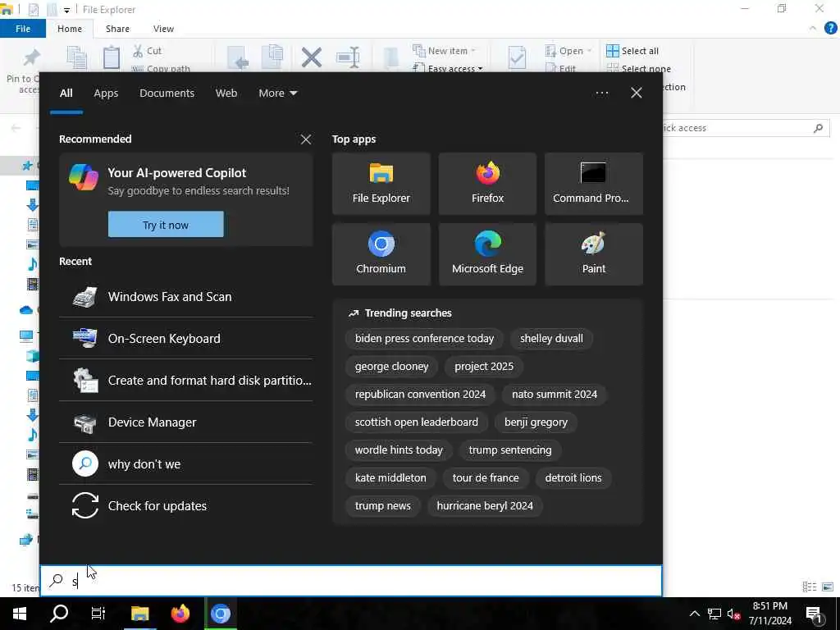Search trending 'biden press conference today'
Image resolution: width=840 pixels, height=630 pixels.
pyautogui.click(x=424, y=339)
